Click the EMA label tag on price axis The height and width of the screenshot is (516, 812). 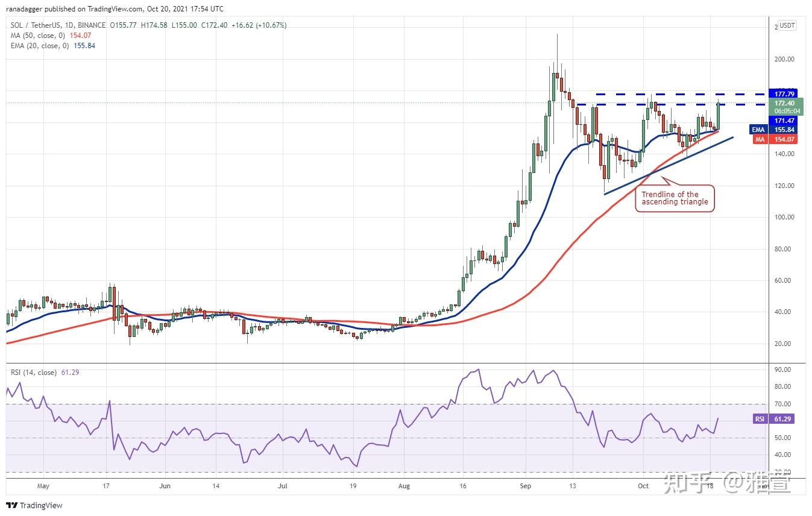tap(758, 130)
